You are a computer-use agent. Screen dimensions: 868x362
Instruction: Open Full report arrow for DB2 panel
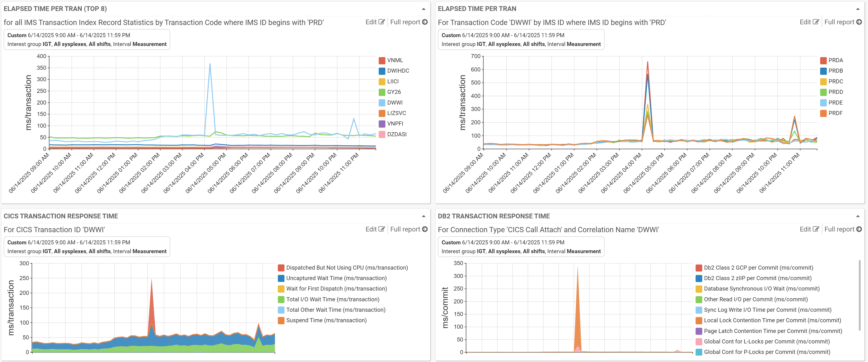859,229
